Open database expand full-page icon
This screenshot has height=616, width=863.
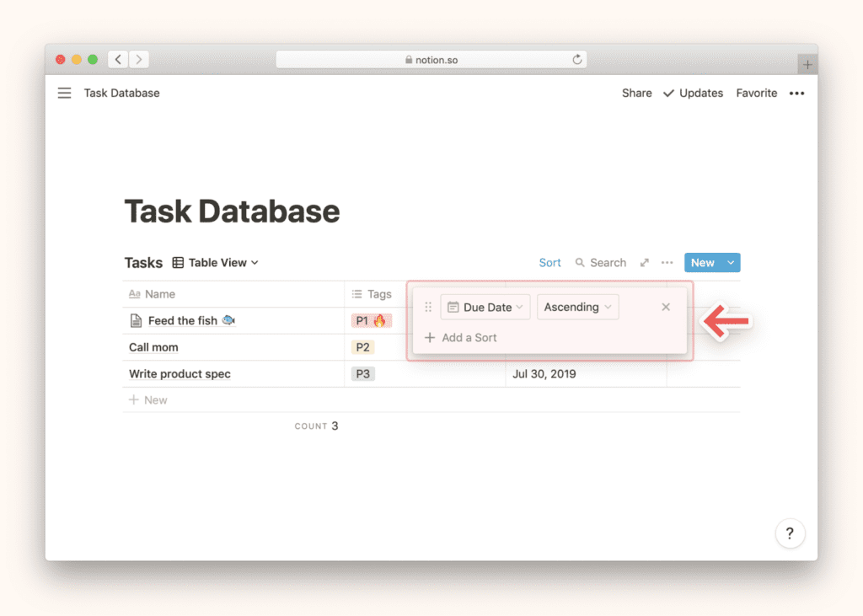click(645, 263)
